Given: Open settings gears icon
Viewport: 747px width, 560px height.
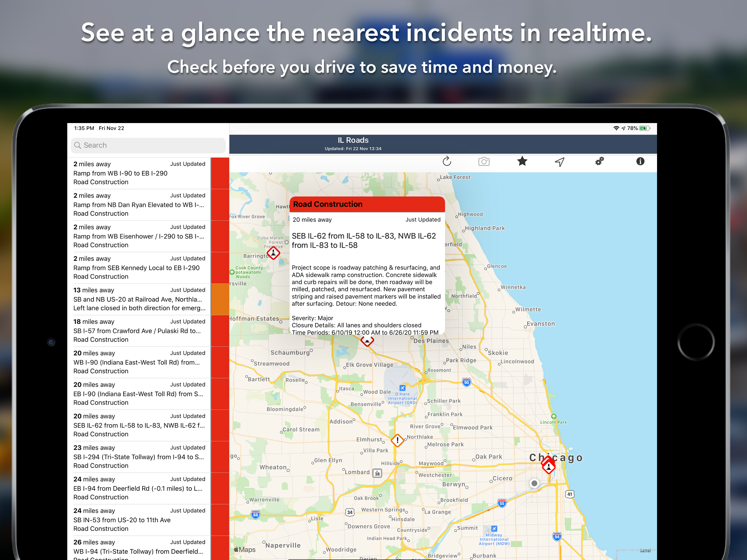Looking at the screenshot, I should [x=599, y=161].
